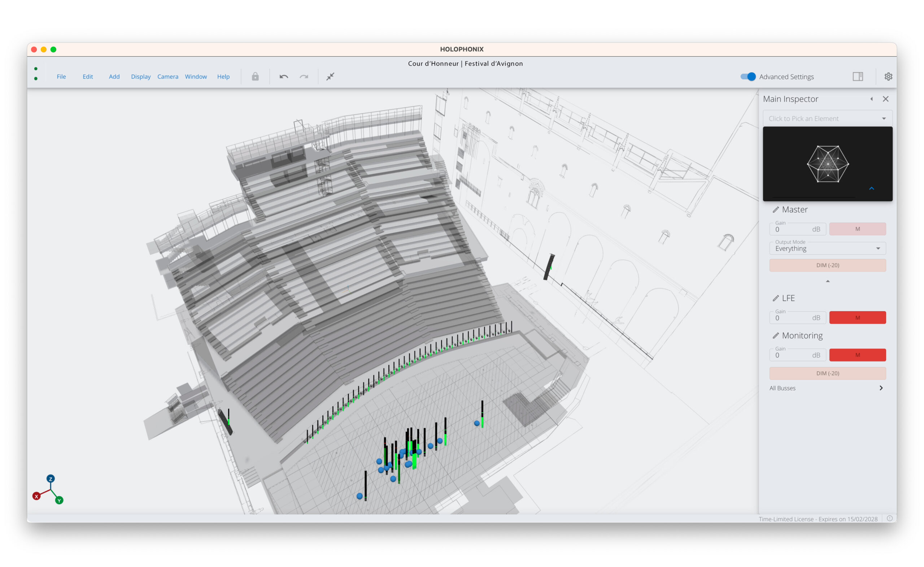Unmute the LFE bus

857,317
